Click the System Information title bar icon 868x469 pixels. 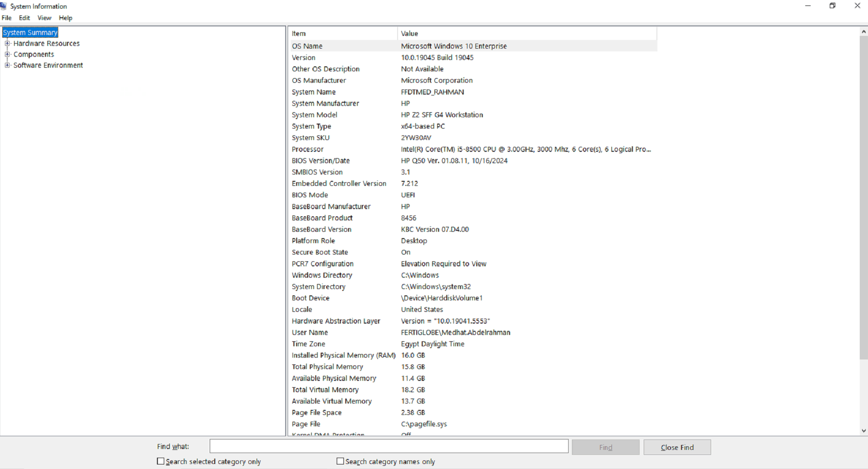tap(3, 6)
